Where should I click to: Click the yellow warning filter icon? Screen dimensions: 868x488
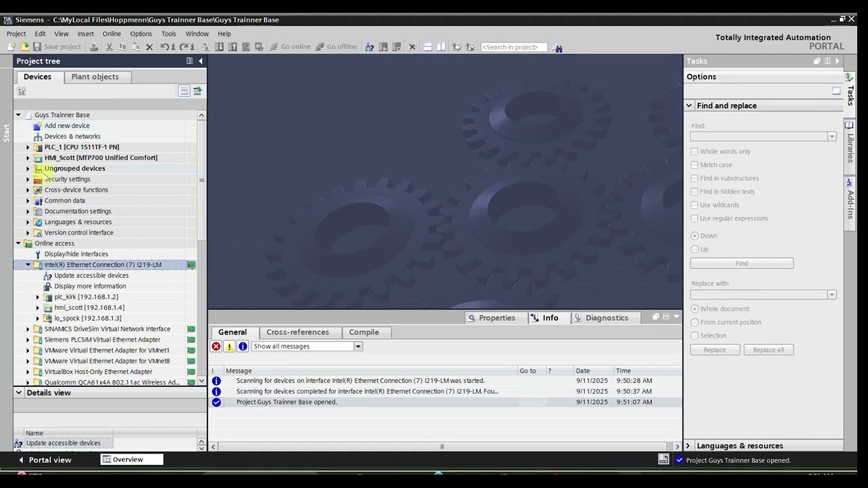pyautogui.click(x=229, y=346)
